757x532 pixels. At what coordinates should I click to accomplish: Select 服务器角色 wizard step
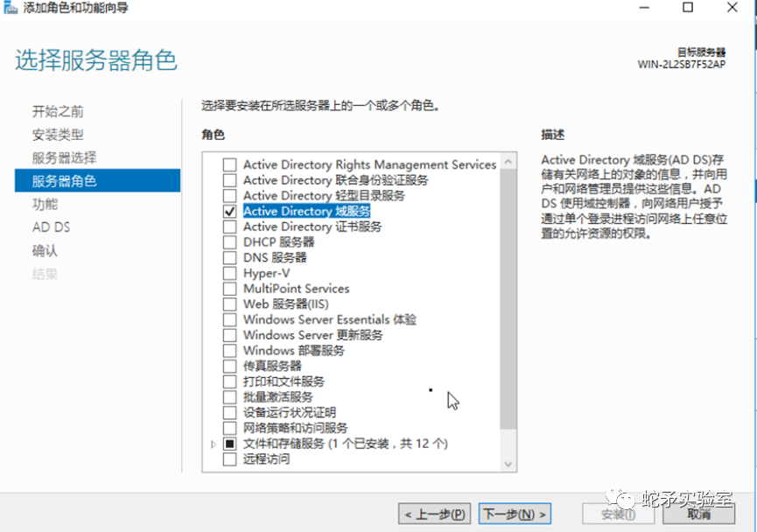coord(97,180)
